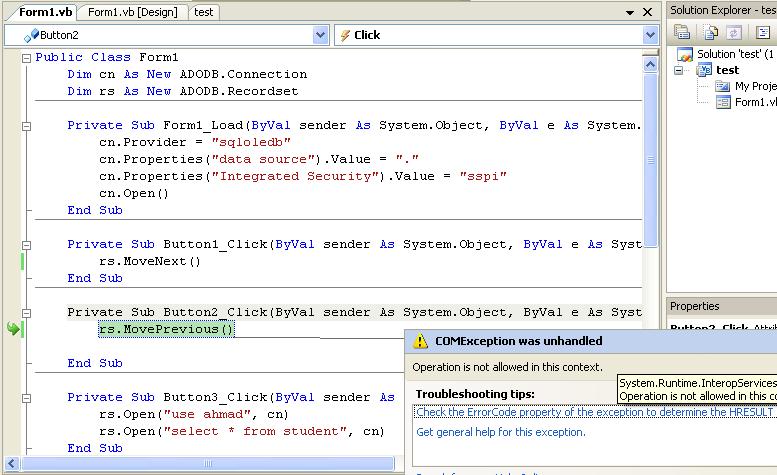Collapse the Public Class Form1 outline region

point(26,58)
